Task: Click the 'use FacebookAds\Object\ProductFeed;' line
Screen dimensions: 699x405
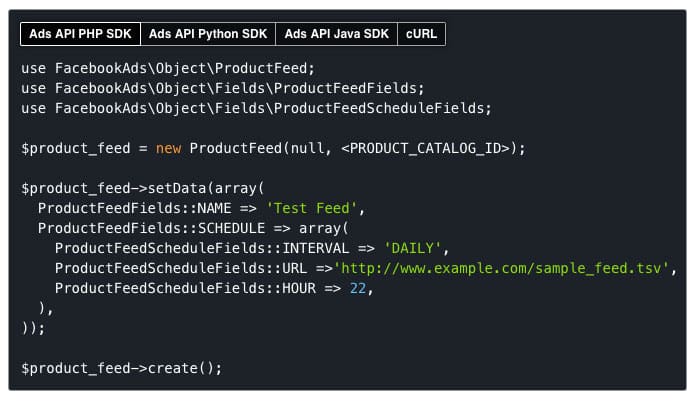Action: (168, 69)
